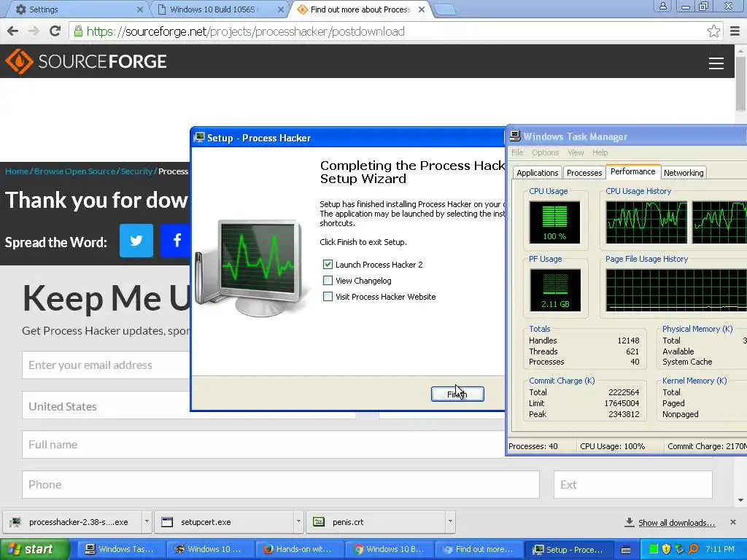Image resolution: width=747 pixels, height=560 pixels.
Task: Click the PF Usage 2.11 GB meter
Action: 555,289
